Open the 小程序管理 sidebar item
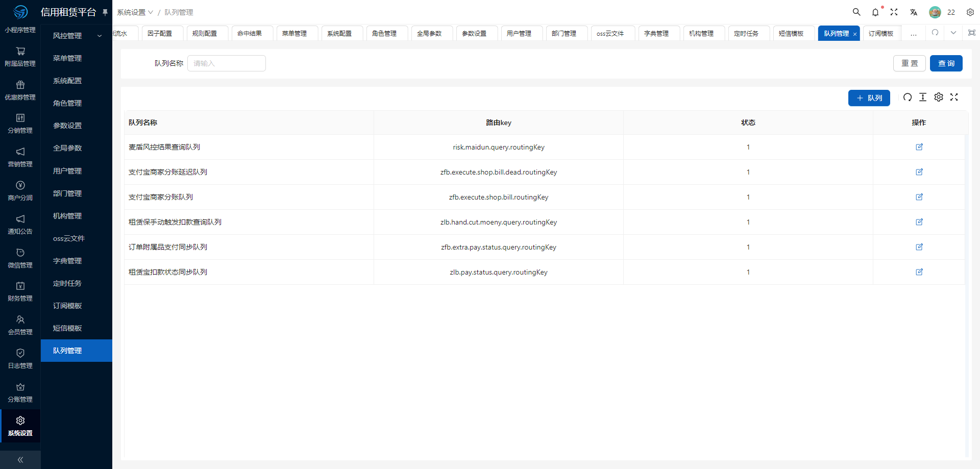980x469 pixels. (20, 30)
